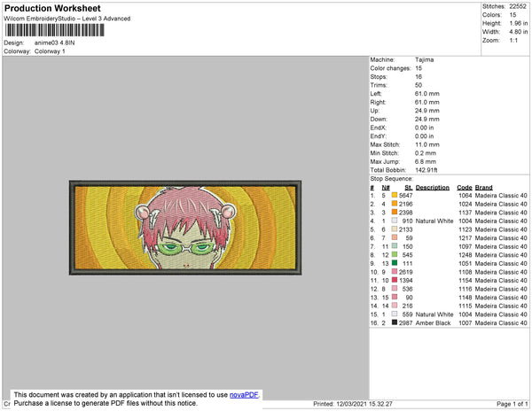Select the Trims value '50'
532x411 pixels.
pos(419,85)
